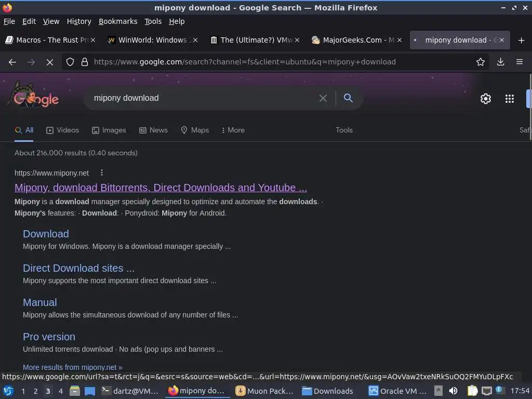This screenshot has width=532, height=399.
Task: Open the system start menu icon
Action: (x=8, y=391)
